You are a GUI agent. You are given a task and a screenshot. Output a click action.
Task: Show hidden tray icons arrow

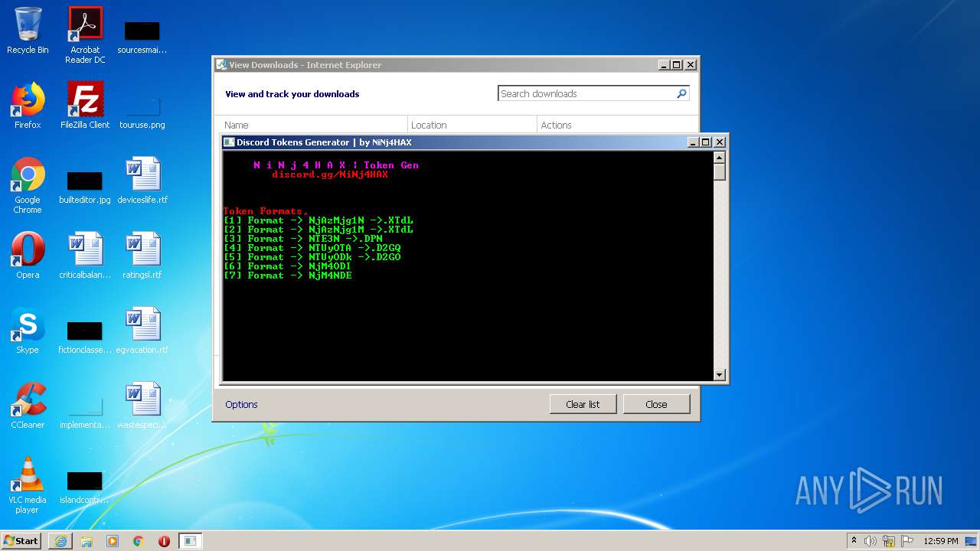click(854, 541)
